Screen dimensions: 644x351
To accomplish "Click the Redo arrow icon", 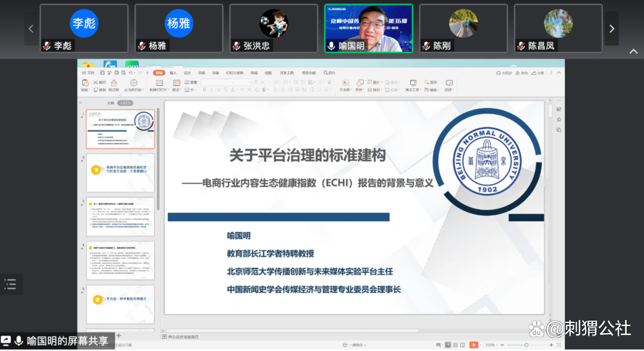I will tap(140, 73).
